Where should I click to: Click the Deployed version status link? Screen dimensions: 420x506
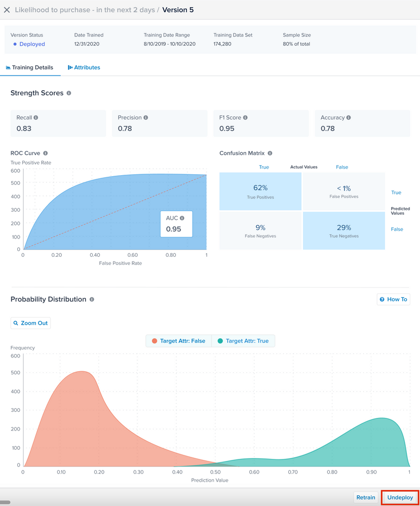coord(31,44)
